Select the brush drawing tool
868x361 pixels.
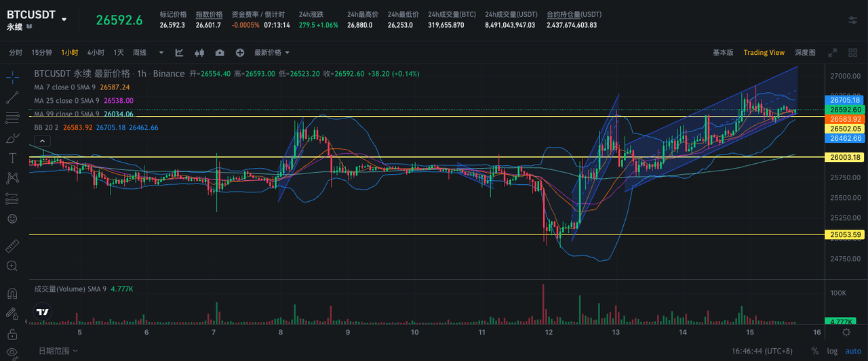tap(12, 138)
